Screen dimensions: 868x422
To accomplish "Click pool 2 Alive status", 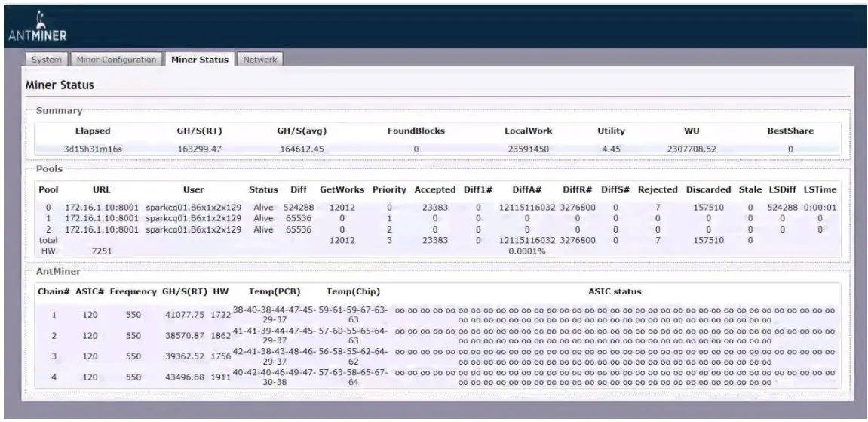I will pyautogui.click(x=263, y=229).
